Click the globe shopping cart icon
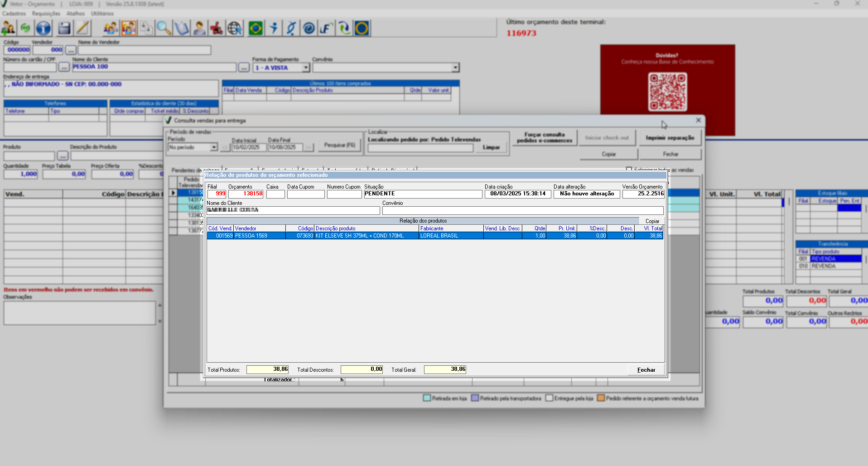Viewport: 868px width, 466px height. (234, 28)
